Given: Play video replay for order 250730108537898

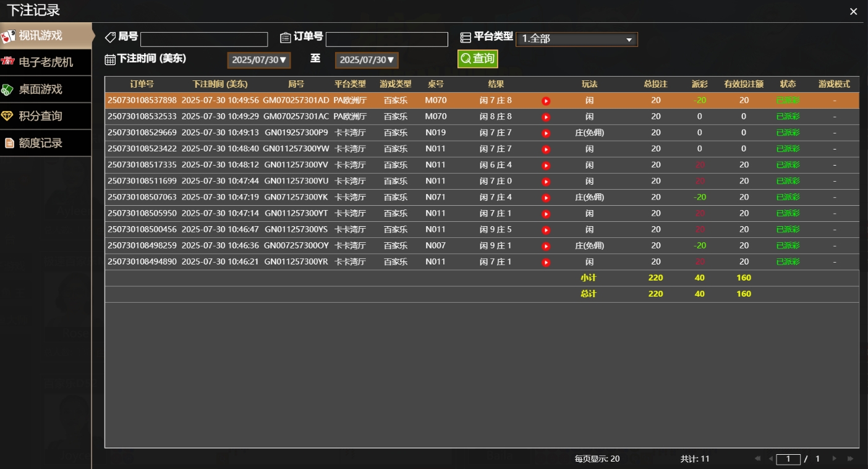Looking at the screenshot, I should click(x=546, y=101).
